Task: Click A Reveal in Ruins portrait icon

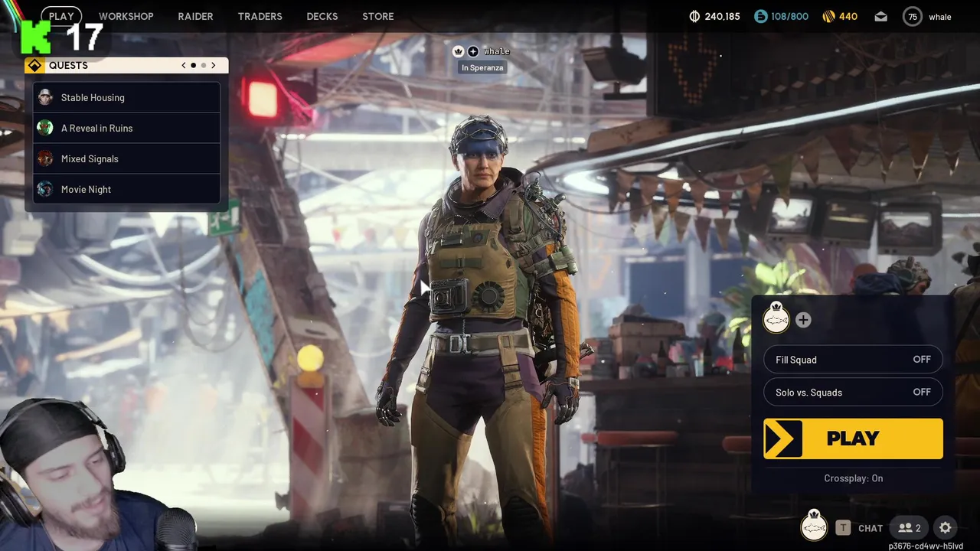Action: coord(45,128)
